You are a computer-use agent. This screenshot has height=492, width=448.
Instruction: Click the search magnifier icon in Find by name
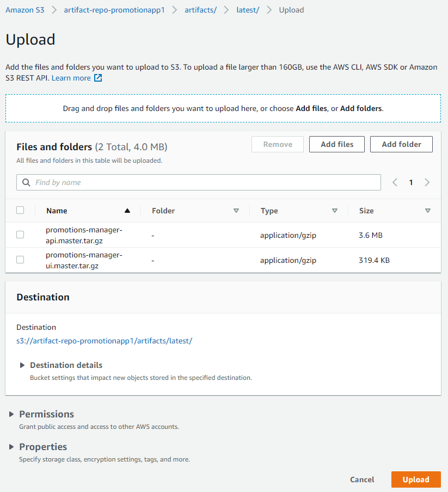[x=26, y=182]
